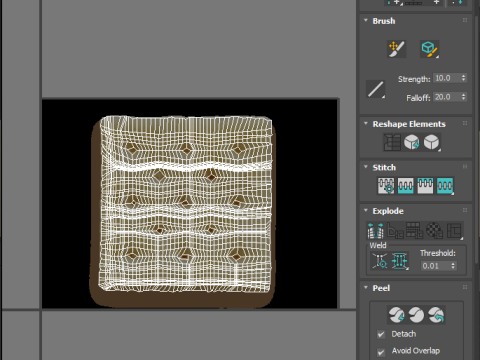480x360 pixels.
Task: Click the Peel rollout title
Action: (381, 288)
